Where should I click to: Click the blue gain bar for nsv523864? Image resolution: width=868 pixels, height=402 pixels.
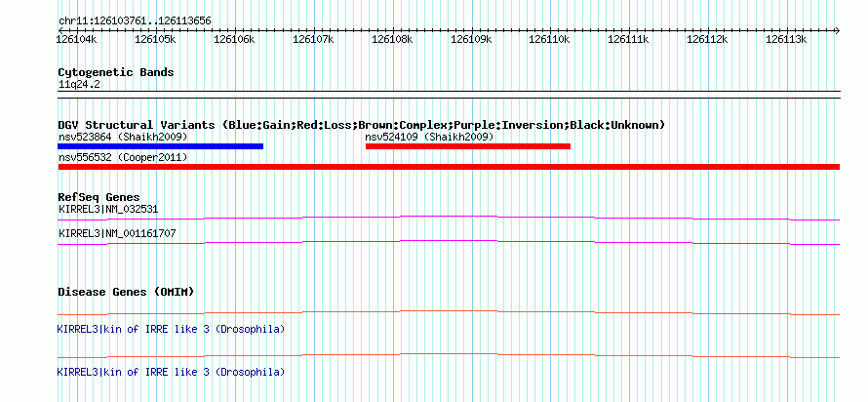[161, 146]
